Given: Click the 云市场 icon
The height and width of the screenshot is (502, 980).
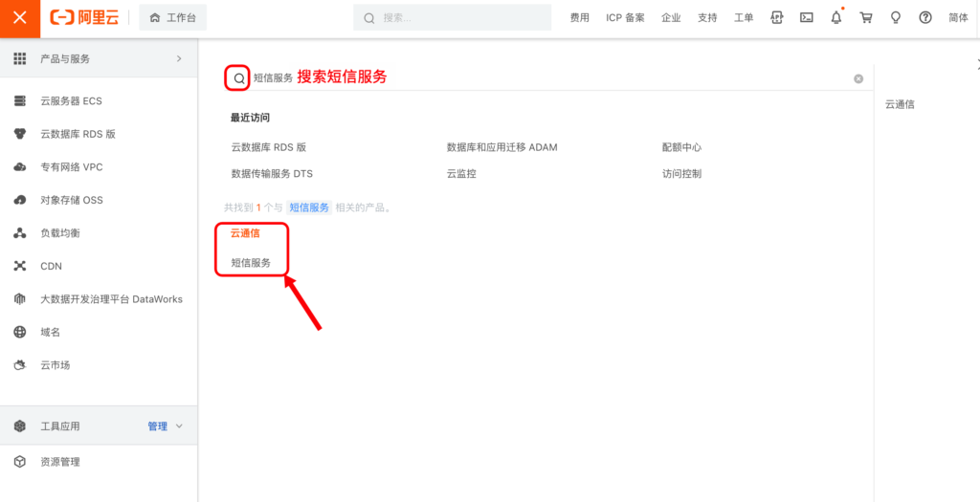Looking at the screenshot, I should (20, 365).
